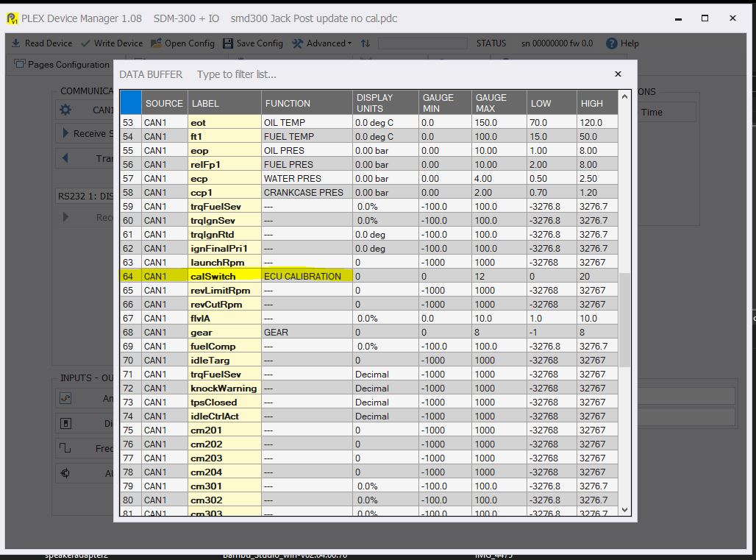Click the Transmit left-arrow icon
The height and width of the screenshot is (560, 756).
pyautogui.click(x=65, y=158)
